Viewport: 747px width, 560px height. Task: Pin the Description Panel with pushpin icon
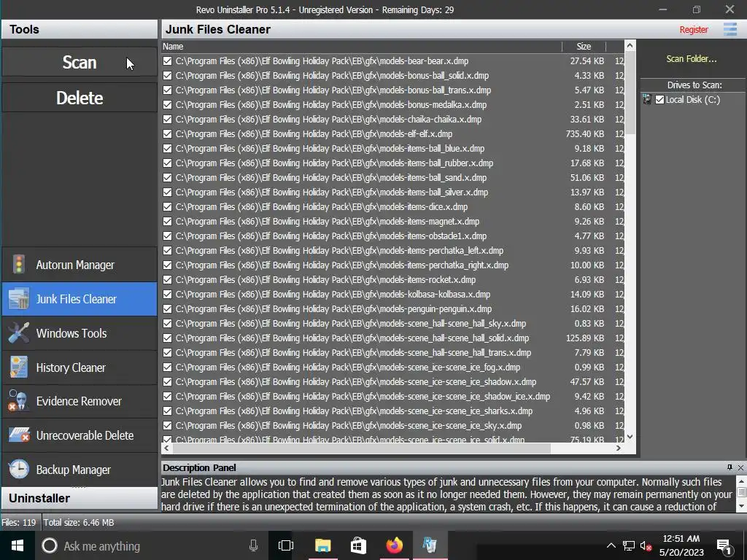coord(729,467)
